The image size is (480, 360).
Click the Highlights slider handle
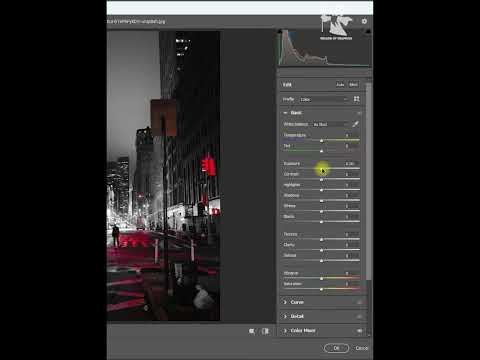tap(322, 190)
